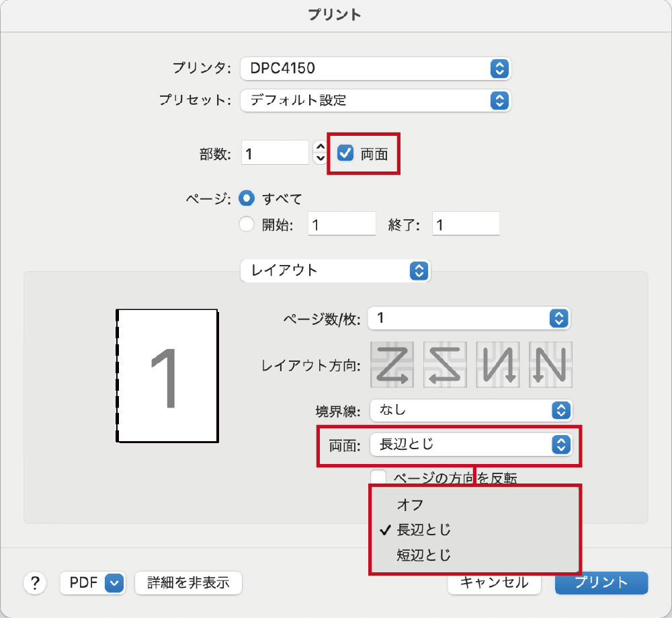Screen dimensions: 672x618
Task: Click the 詳細を非表示 button
Action: point(188,582)
